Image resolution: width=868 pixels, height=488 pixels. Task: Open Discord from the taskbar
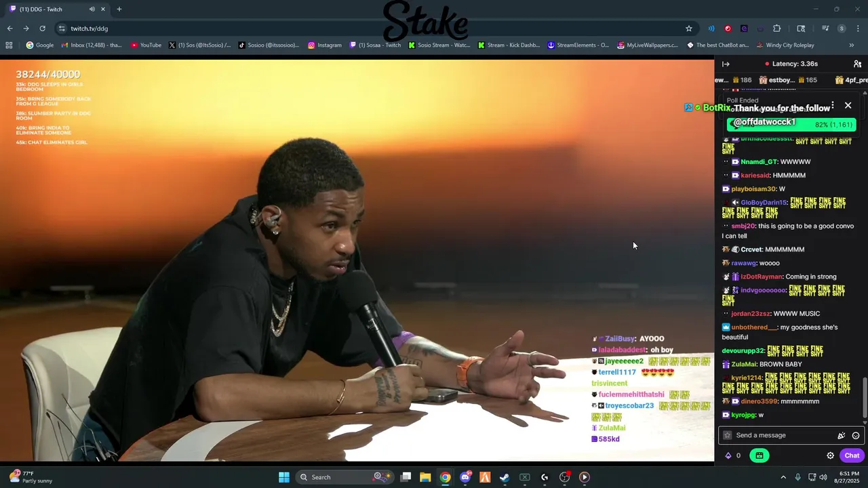click(x=465, y=477)
